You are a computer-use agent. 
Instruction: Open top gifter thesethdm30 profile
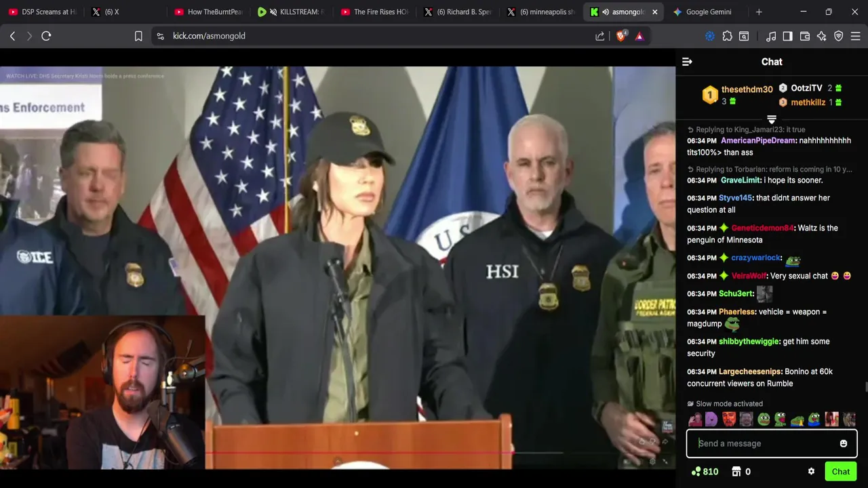tap(747, 89)
